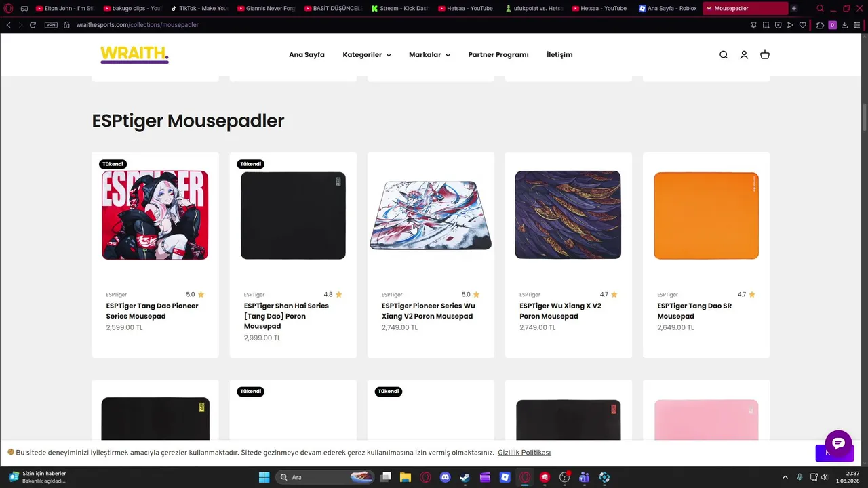
Task: Toggle the VPN badge in address bar
Action: click(51, 25)
